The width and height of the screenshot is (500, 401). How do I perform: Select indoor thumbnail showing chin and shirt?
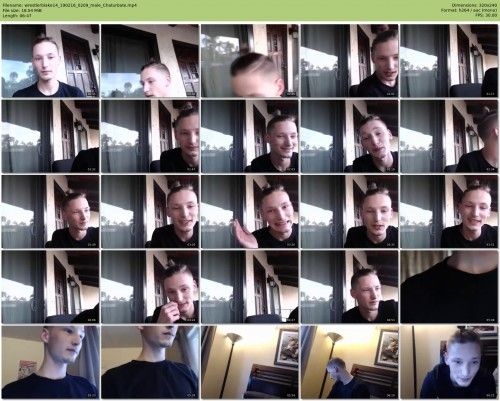point(150,362)
